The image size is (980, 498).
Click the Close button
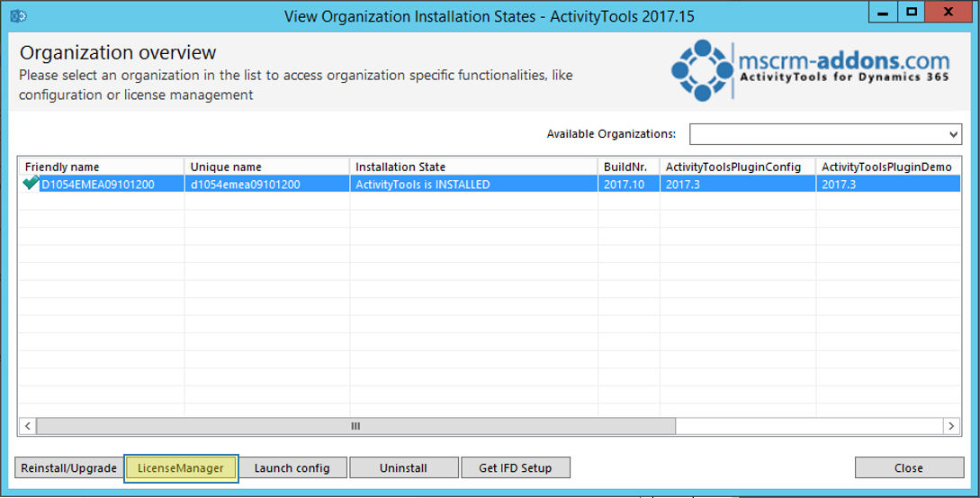click(909, 468)
